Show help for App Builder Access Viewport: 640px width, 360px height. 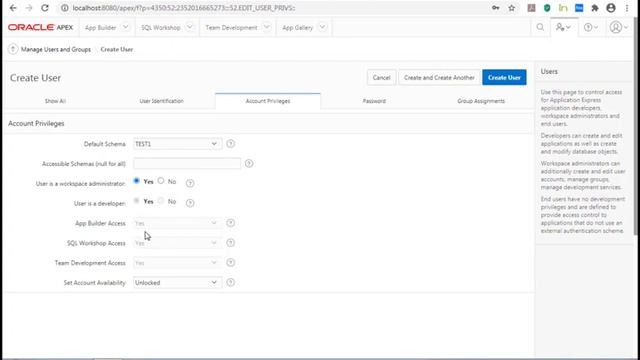point(231,223)
